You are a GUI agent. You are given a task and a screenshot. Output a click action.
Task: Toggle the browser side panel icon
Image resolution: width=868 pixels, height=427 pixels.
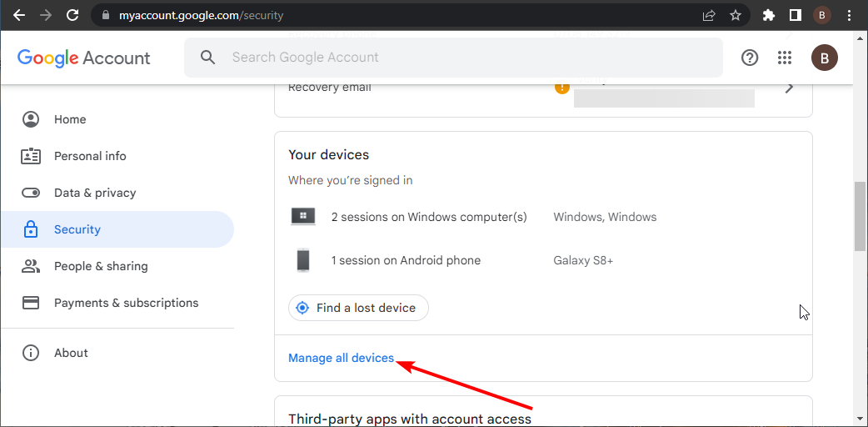click(x=796, y=15)
